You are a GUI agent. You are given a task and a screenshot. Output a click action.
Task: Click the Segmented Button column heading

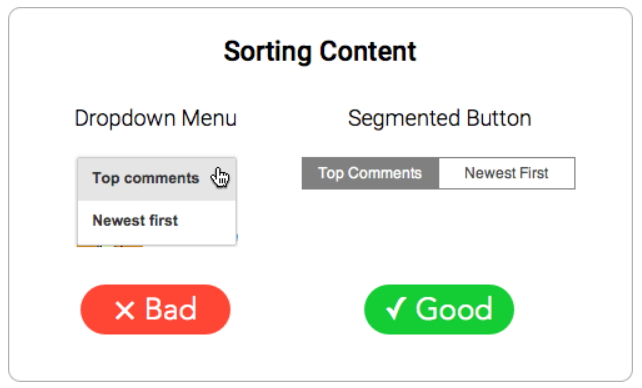439,118
